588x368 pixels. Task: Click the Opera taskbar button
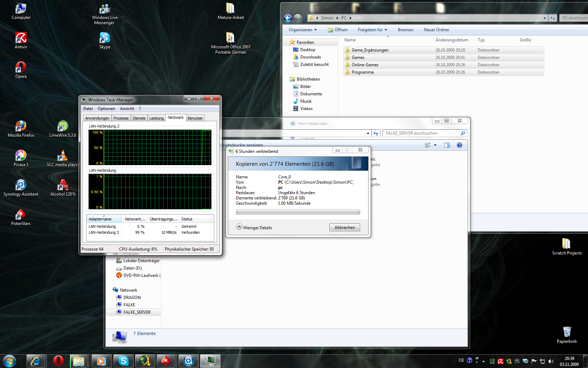coord(58,361)
